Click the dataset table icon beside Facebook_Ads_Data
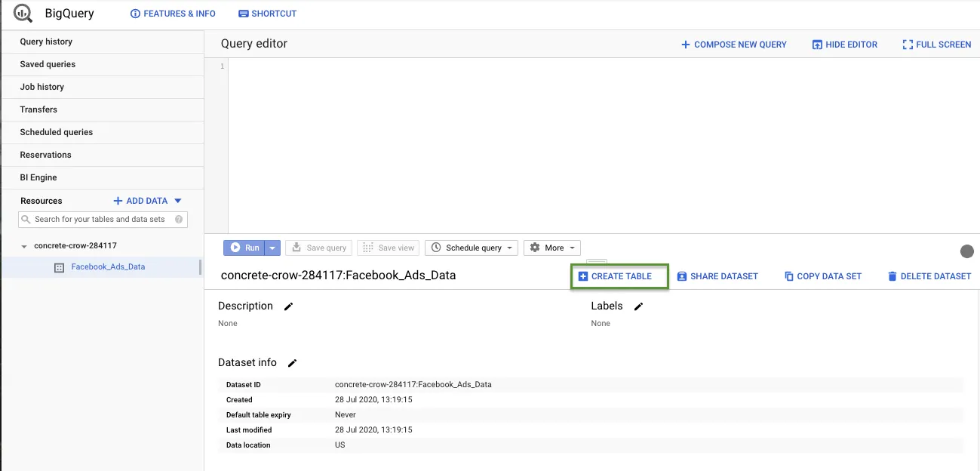The image size is (980, 471). (60, 267)
